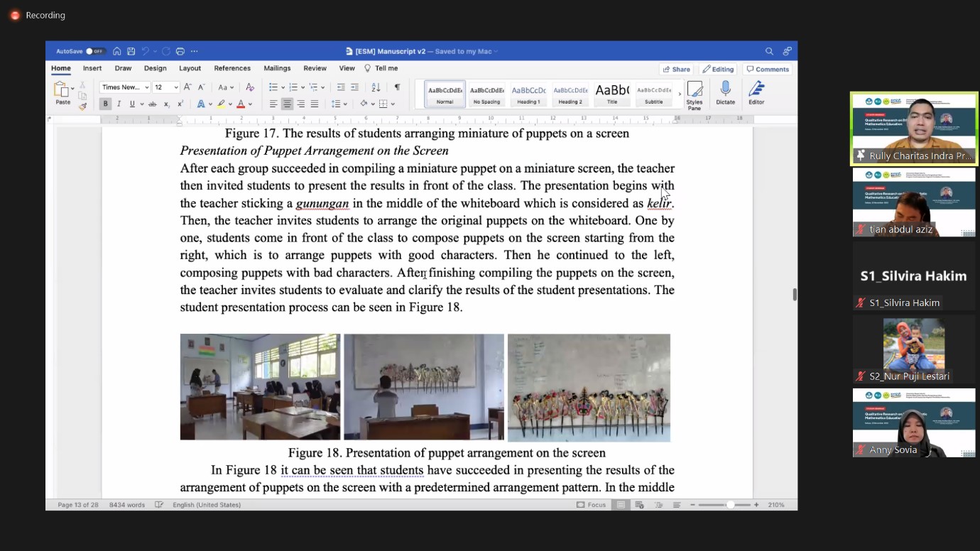
Task: Toggle Bold formatting
Action: click(105, 104)
